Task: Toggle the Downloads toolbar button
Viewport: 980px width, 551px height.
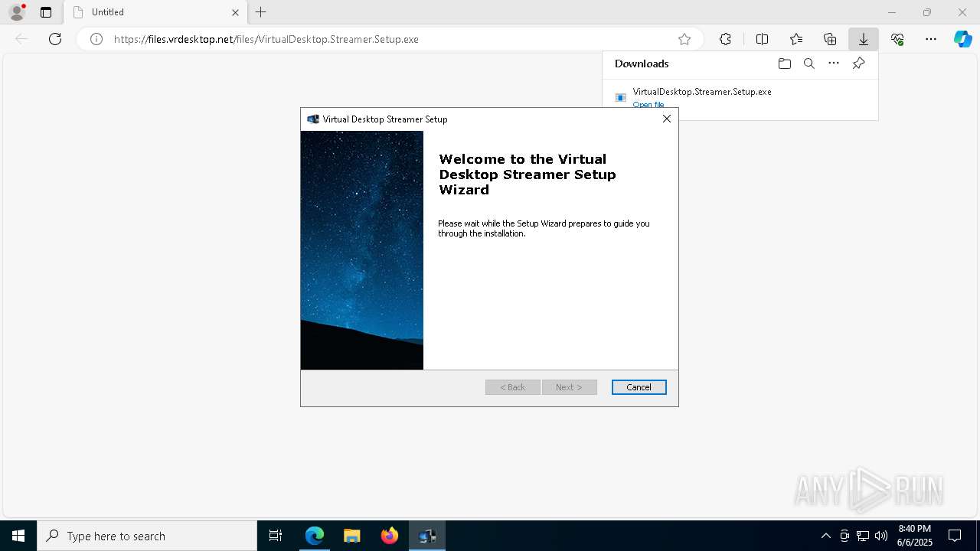Action: tap(864, 39)
